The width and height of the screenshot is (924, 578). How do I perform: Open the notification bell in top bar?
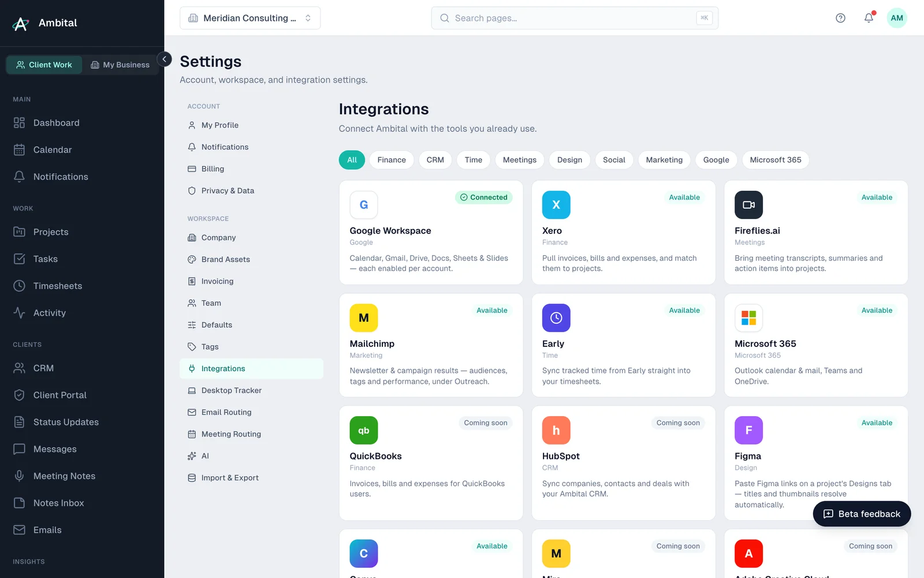pyautogui.click(x=869, y=18)
